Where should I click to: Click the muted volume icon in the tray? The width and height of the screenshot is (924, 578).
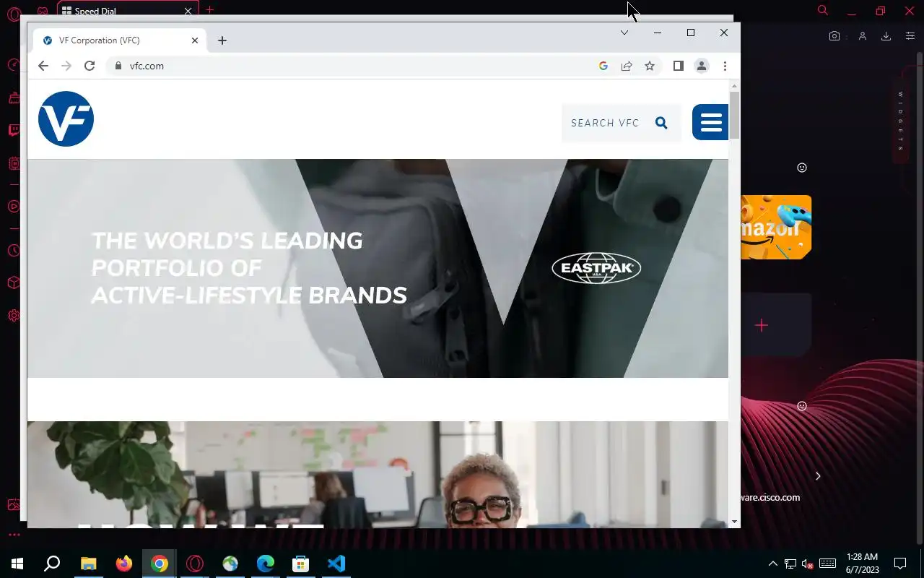[808, 564]
